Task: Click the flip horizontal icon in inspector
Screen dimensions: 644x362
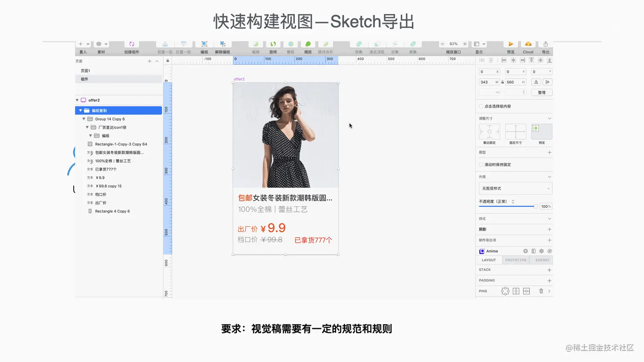Action: click(x=536, y=82)
